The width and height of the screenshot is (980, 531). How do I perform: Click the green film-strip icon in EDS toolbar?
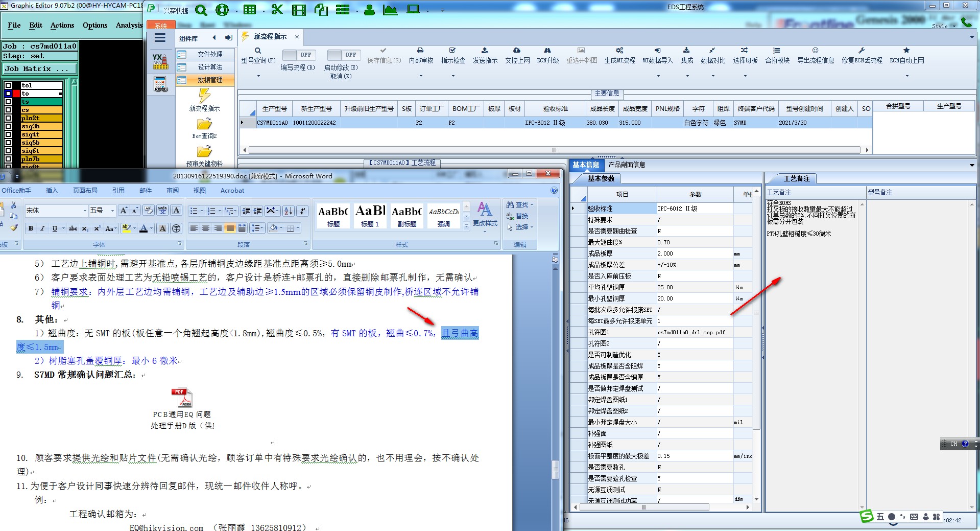(299, 10)
